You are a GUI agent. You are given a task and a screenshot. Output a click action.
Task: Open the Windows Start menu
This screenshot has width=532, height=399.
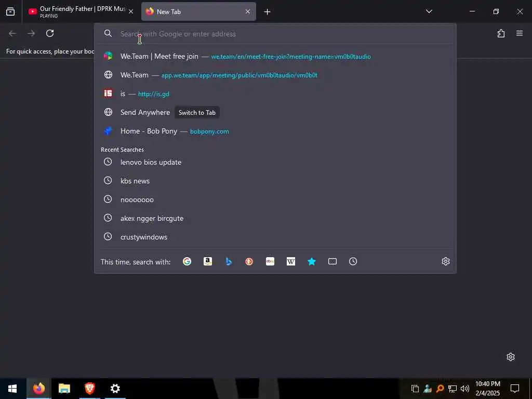point(12,389)
